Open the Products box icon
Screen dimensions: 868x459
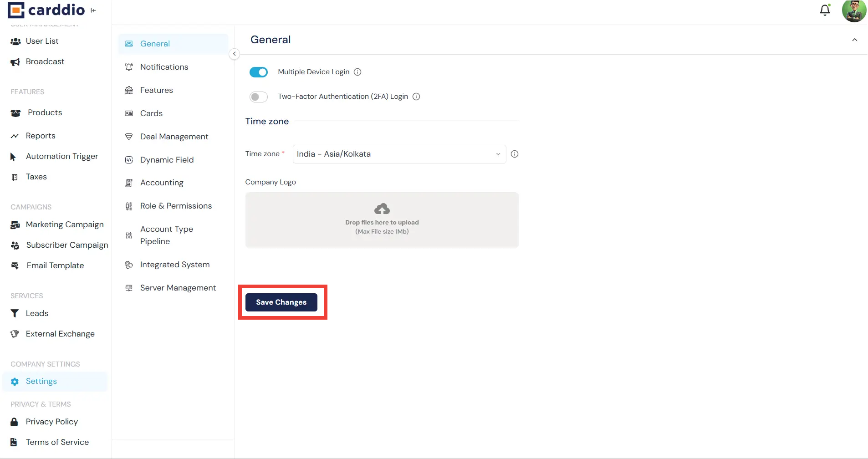click(15, 112)
